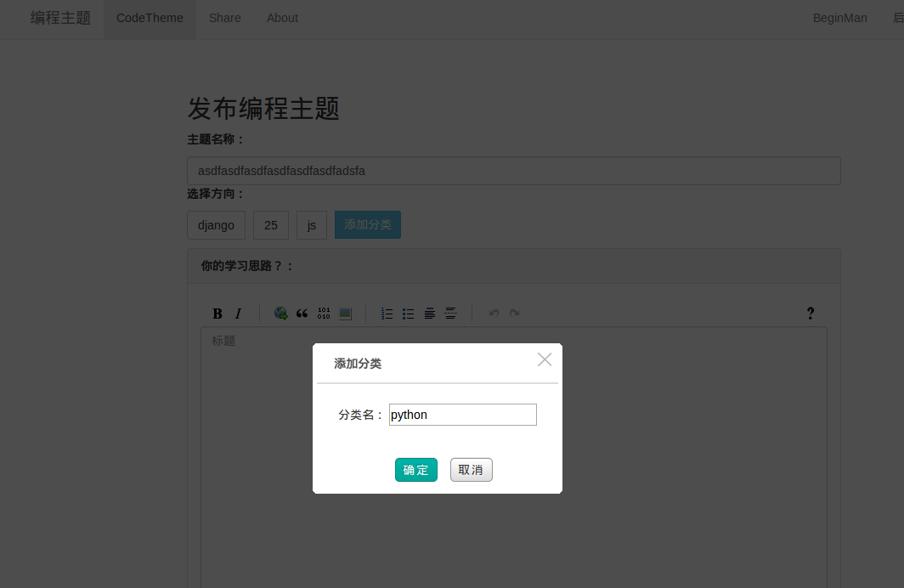Select the 25 category tag
Image resolution: width=904 pixels, height=588 pixels.
pos(271,225)
